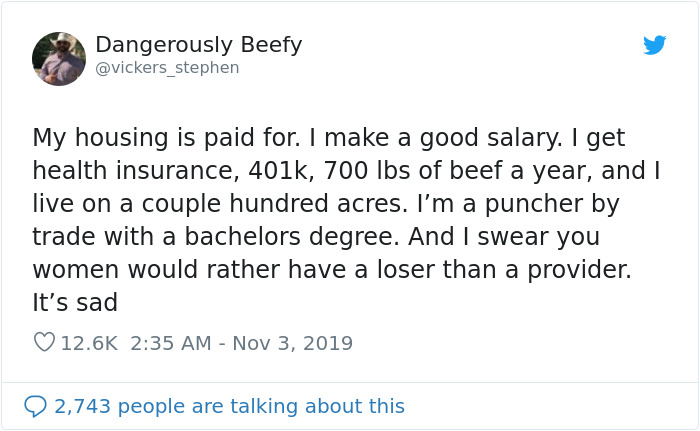
Task: Open the Dangerously Beefy profile photo
Action: [x=59, y=58]
